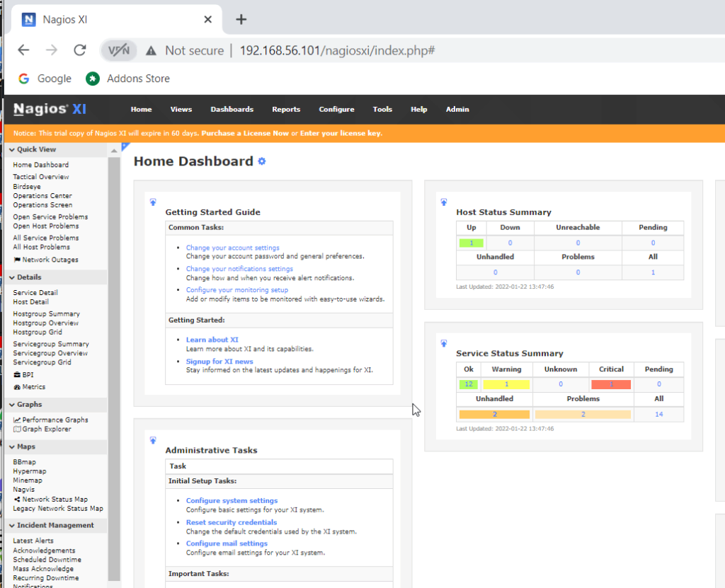
Task: Open the Addons Store bookmark
Action: [127, 79]
